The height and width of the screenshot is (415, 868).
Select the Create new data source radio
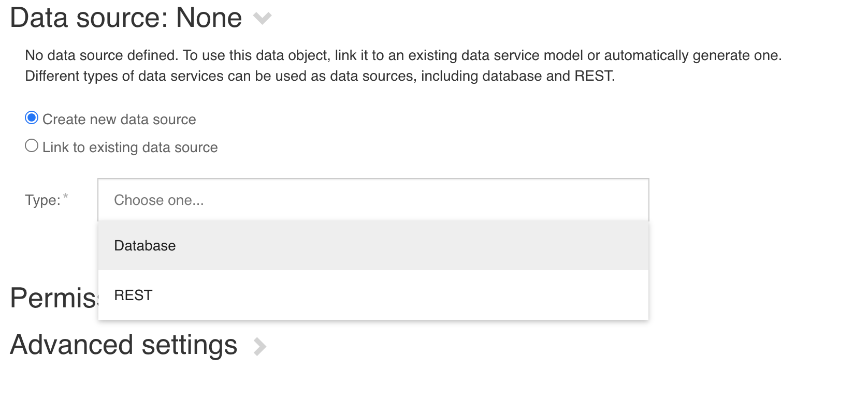(32, 118)
